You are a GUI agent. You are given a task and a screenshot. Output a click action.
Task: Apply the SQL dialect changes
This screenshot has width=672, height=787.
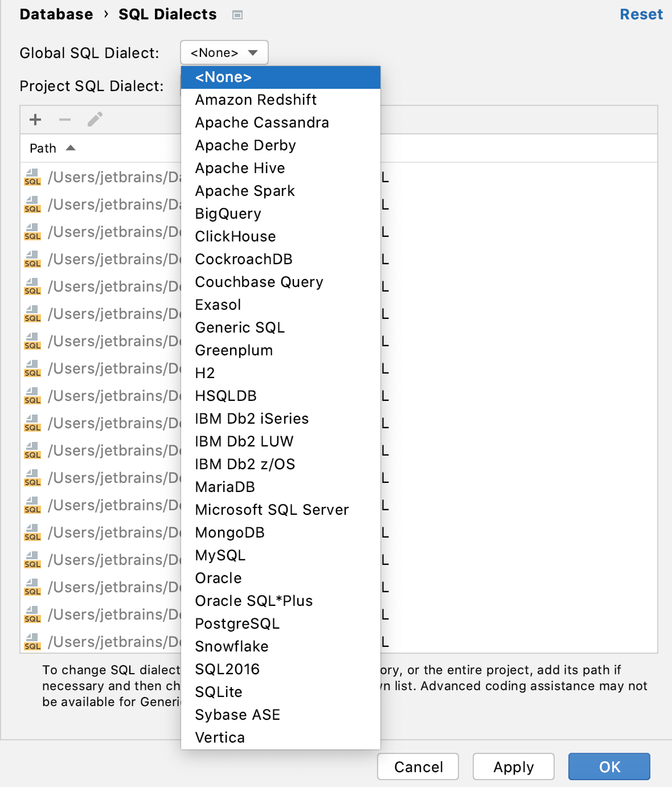[x=513, y=766]
